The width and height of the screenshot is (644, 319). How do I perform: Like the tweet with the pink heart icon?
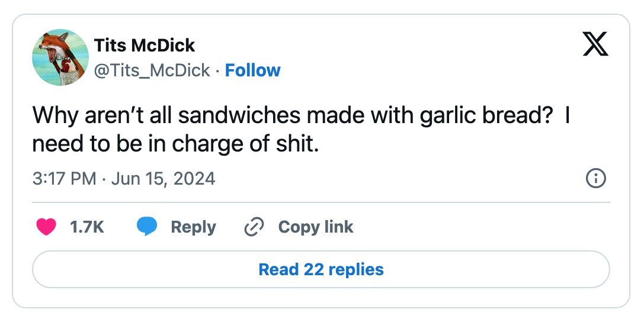(x=46, y=227)
